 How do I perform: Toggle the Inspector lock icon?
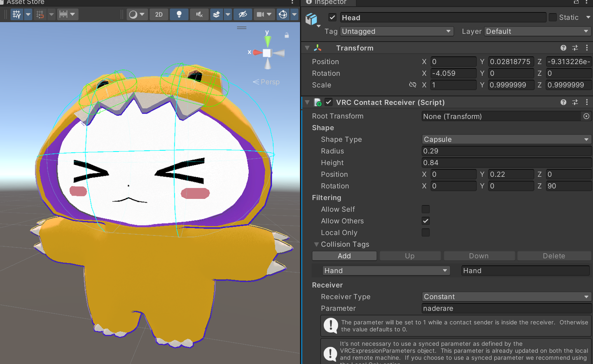[576, 2]
